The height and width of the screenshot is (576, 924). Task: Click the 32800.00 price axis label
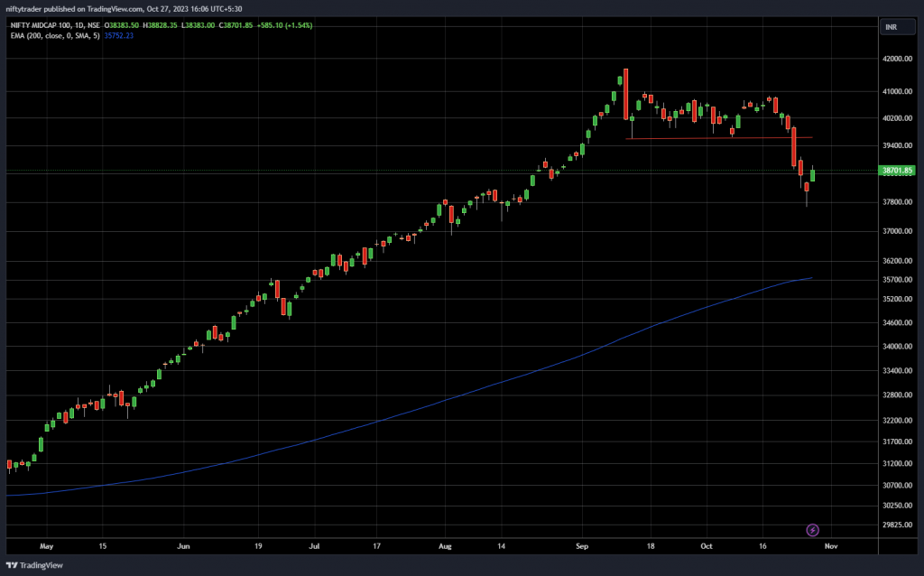click(x=898, y=395)
